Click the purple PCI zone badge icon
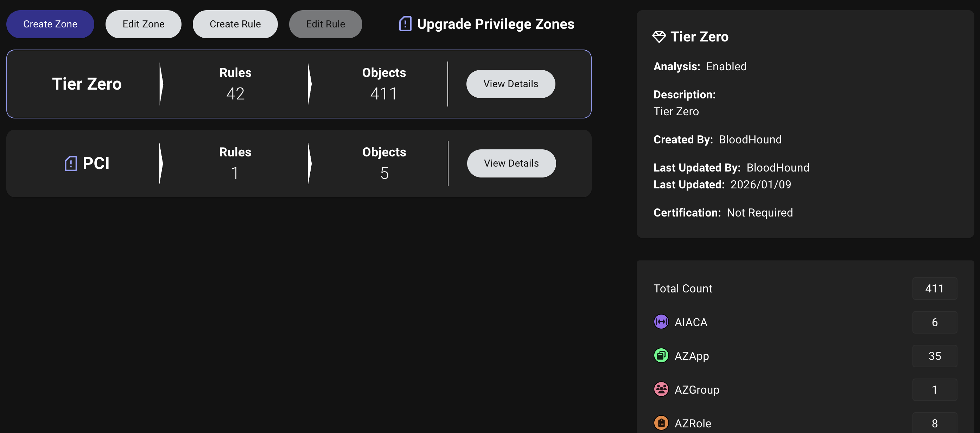The image size is (980, 433). (x=70, y=163)
